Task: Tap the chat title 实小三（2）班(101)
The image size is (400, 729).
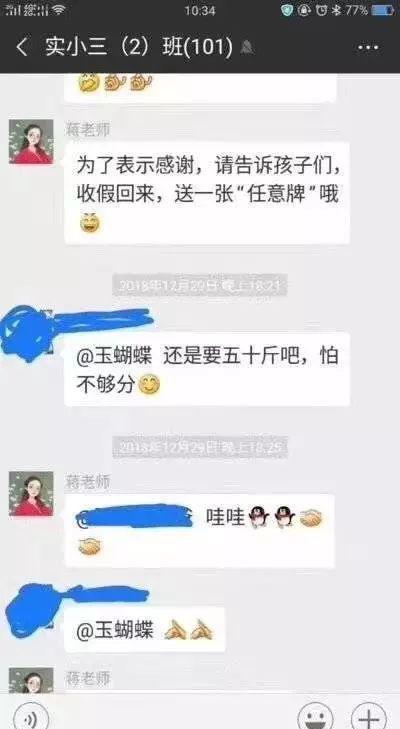Action: pos(139,47)
